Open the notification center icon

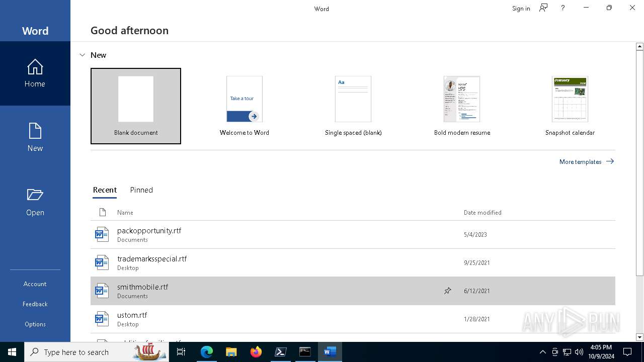[x=627, y=352]
